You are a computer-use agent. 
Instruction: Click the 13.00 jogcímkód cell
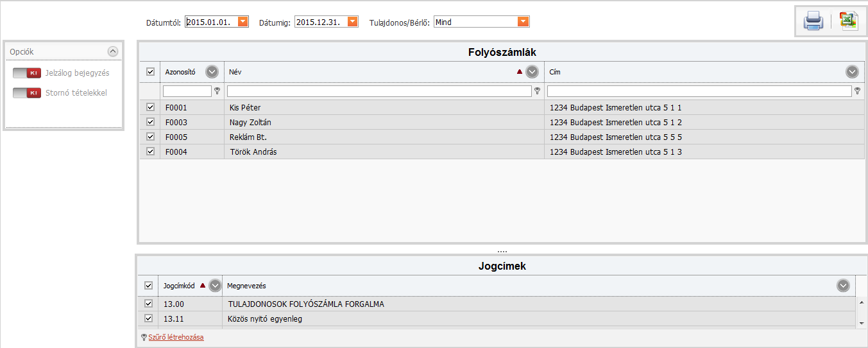(190, 304)
